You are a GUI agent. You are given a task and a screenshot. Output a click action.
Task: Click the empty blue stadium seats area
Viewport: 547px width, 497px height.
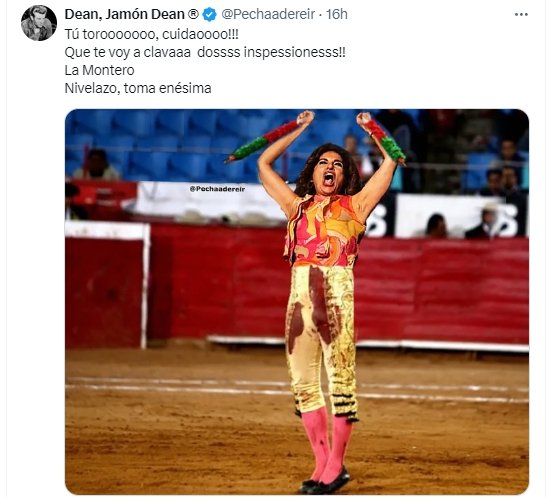pyautogui.click(x=167, y=146)
